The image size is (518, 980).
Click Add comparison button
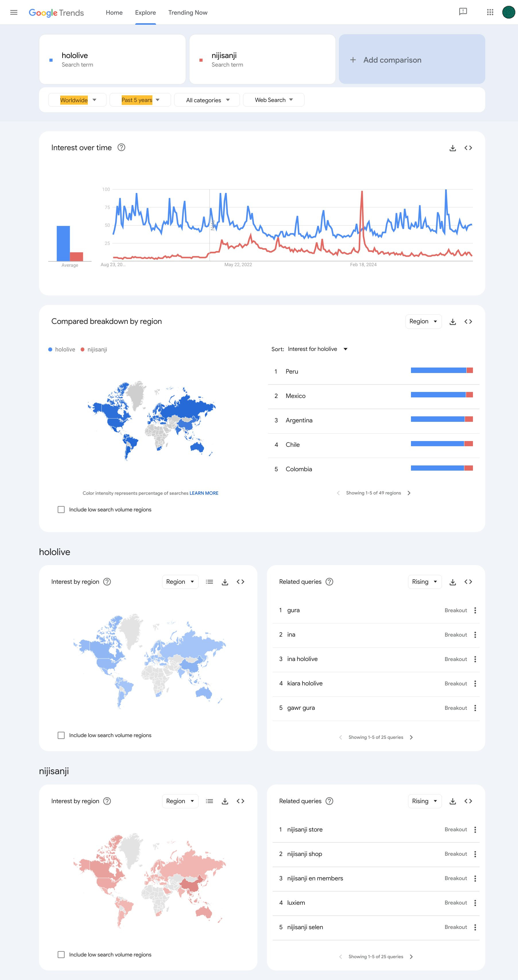(412, 59)
